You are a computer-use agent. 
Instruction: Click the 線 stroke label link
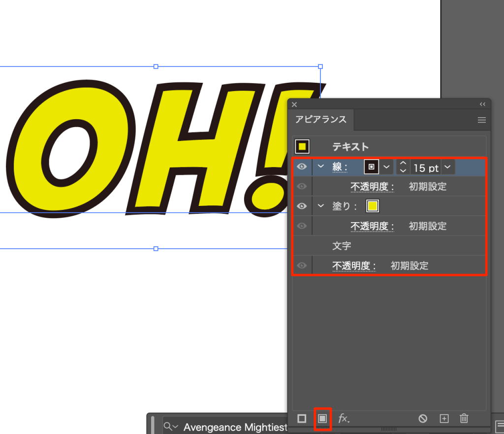(x=340, y=167)
